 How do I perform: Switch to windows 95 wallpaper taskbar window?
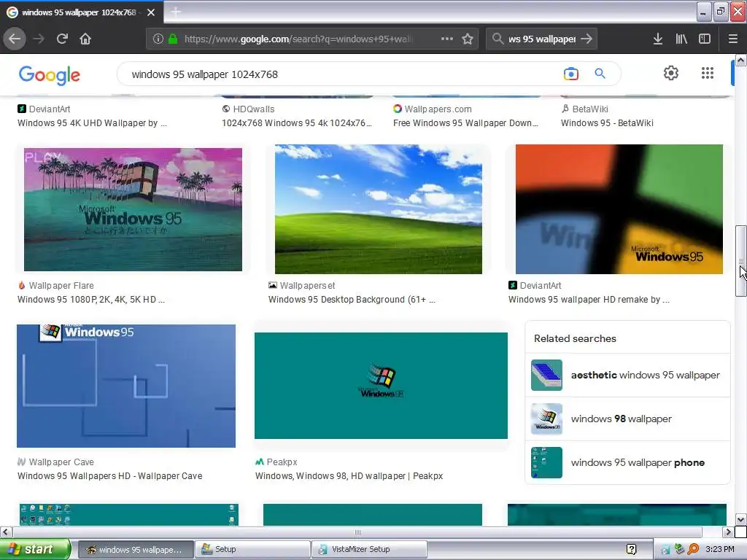pyautogui.click(x=135, y=550)
